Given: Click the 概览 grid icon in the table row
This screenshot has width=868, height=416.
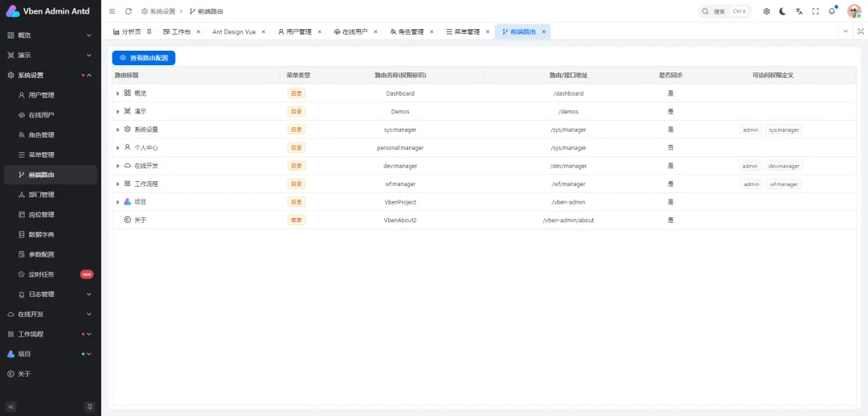Looking at the screenshot, I should click(x=127, y=93).
